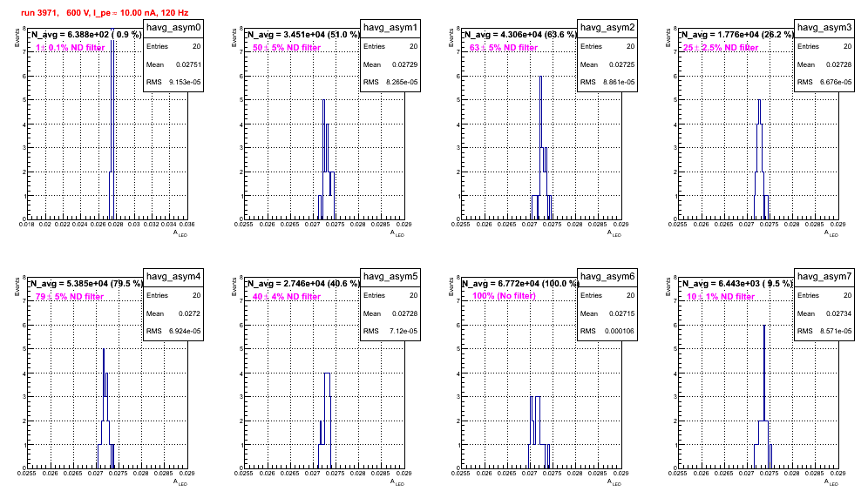Click the 100% (No filter) label
The width and height of the screenshot is (868, 498).
pyautogui.click(x=504, y=296)
